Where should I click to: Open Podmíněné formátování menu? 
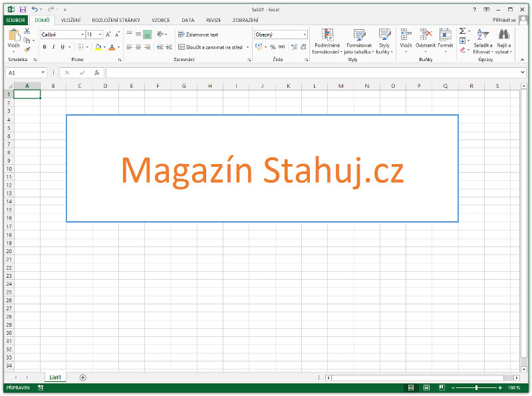tap(327, 41)
